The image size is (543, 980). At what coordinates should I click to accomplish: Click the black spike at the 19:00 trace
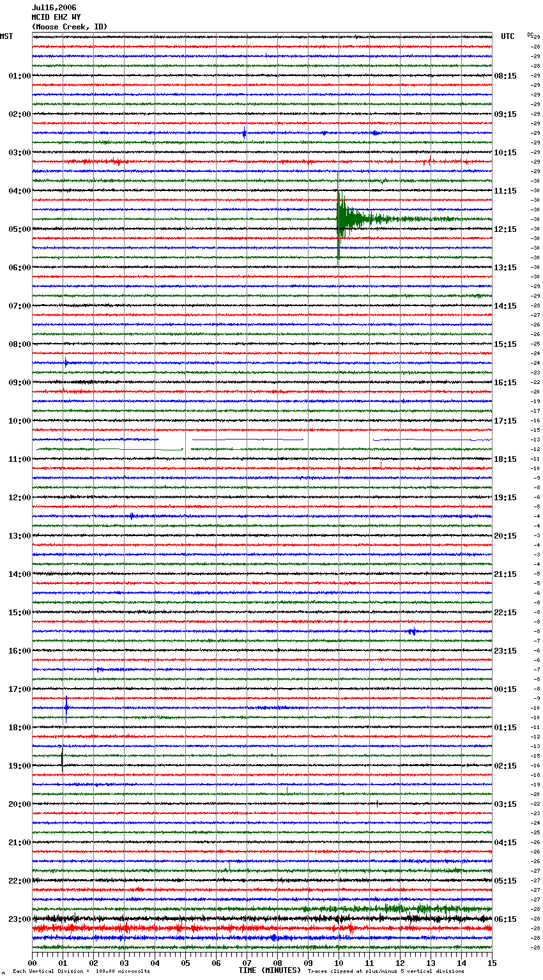[62, 760]
